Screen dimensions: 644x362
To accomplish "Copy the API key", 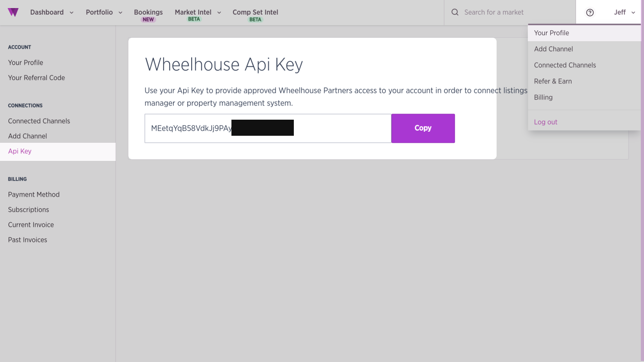I will click(423, 128).
